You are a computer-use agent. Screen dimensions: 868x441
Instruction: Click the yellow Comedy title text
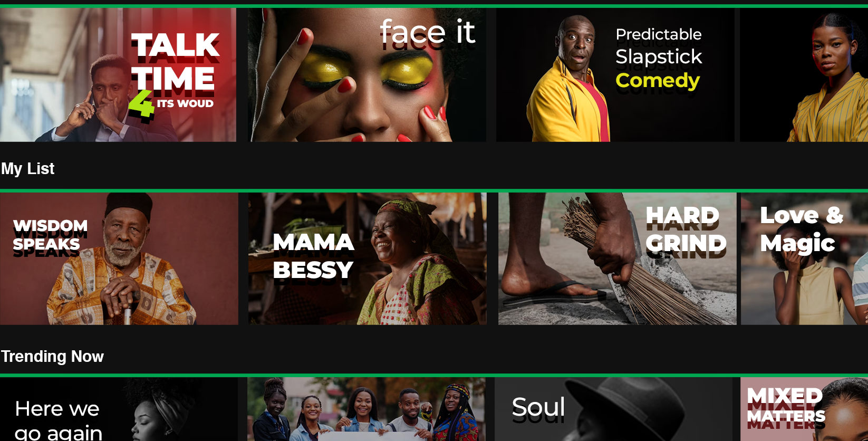coord(658,80)
